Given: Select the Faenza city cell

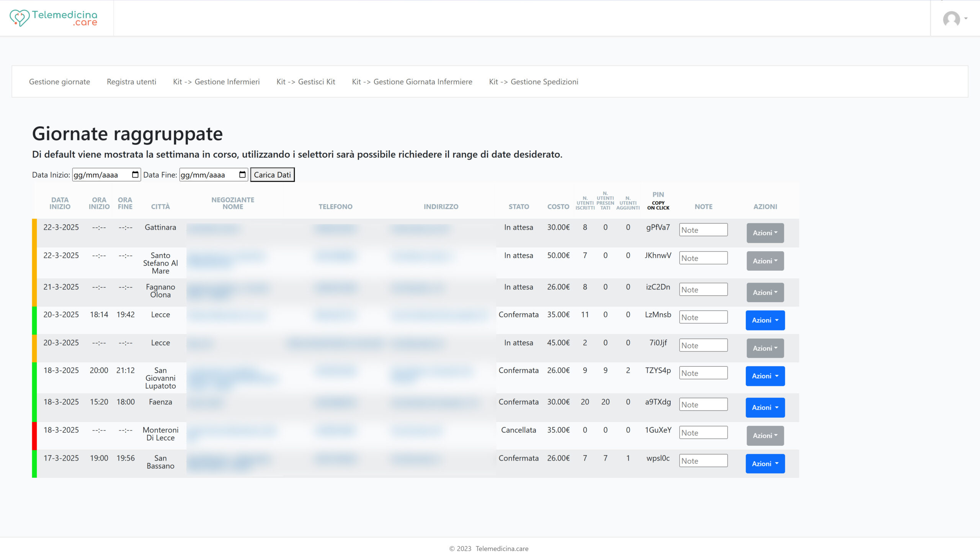Looking at the screenshot, I should [160, 402].
